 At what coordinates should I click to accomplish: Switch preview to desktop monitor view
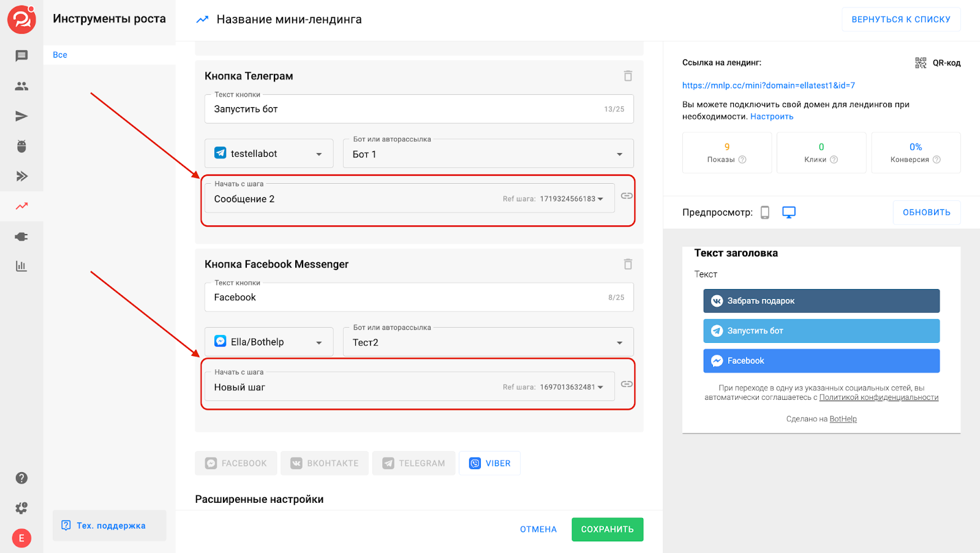click(x=789, y=213)
